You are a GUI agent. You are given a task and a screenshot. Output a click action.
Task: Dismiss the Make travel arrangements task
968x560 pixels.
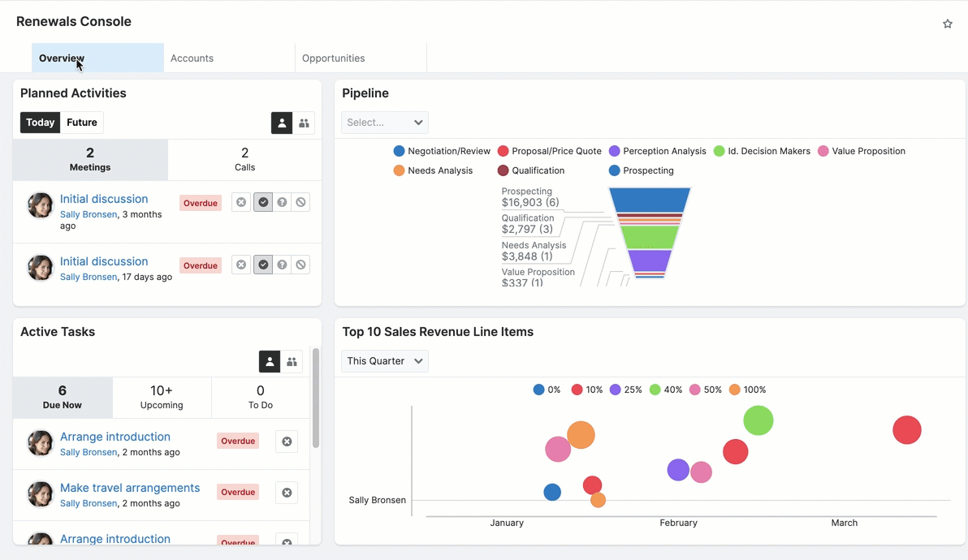point(286,492)
